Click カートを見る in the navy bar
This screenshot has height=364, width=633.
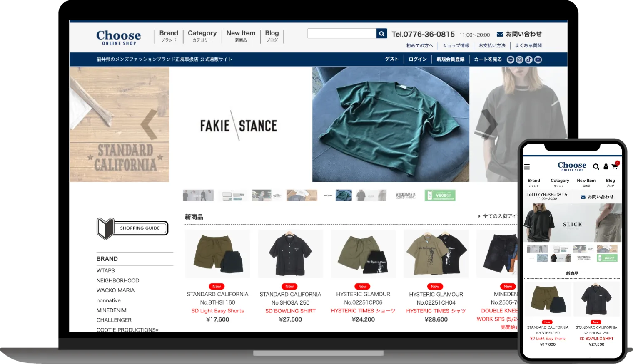488,59
